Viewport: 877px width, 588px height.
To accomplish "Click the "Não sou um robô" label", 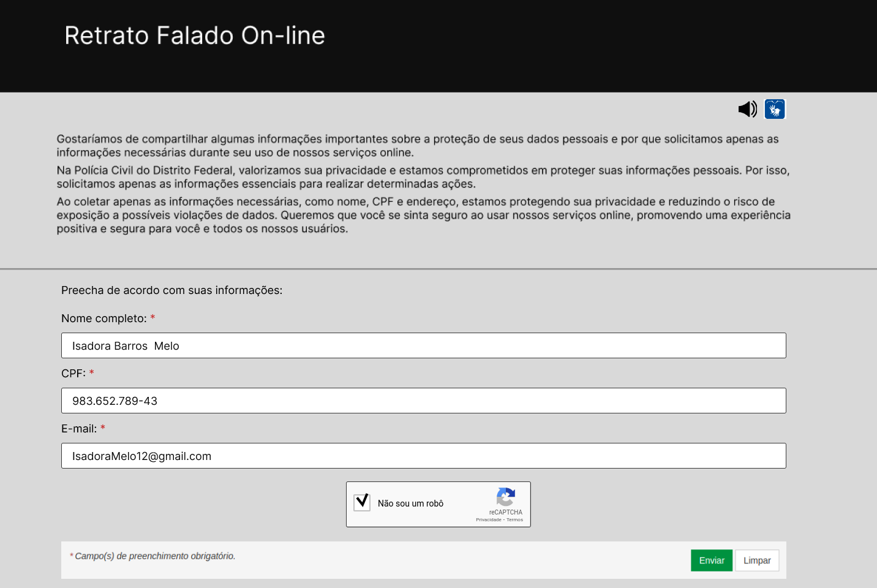I will (x=410, y=503).
